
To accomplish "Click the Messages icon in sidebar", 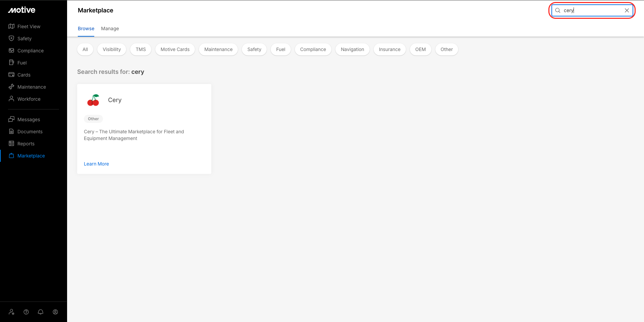I will point(11,119).
